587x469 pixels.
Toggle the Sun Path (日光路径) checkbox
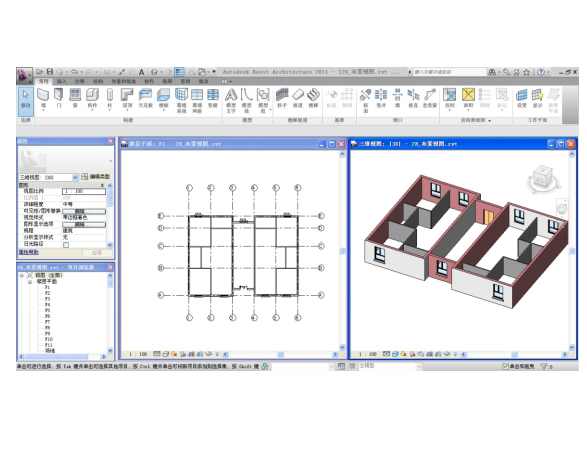click(66, 244)
